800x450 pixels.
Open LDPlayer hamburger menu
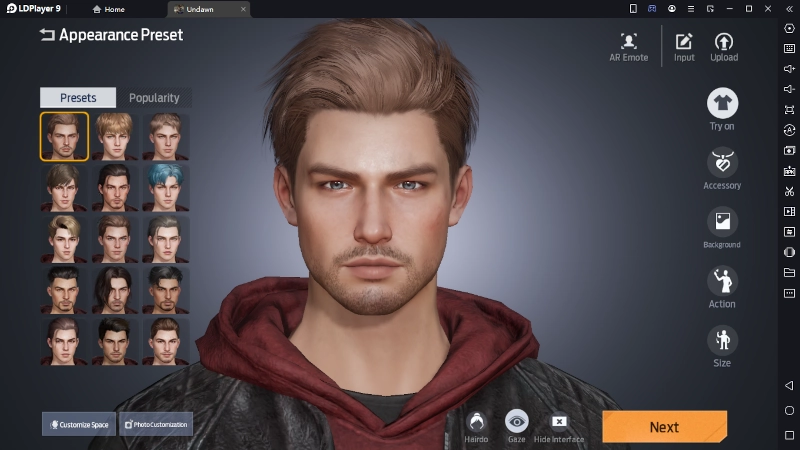tap(691, 9)
